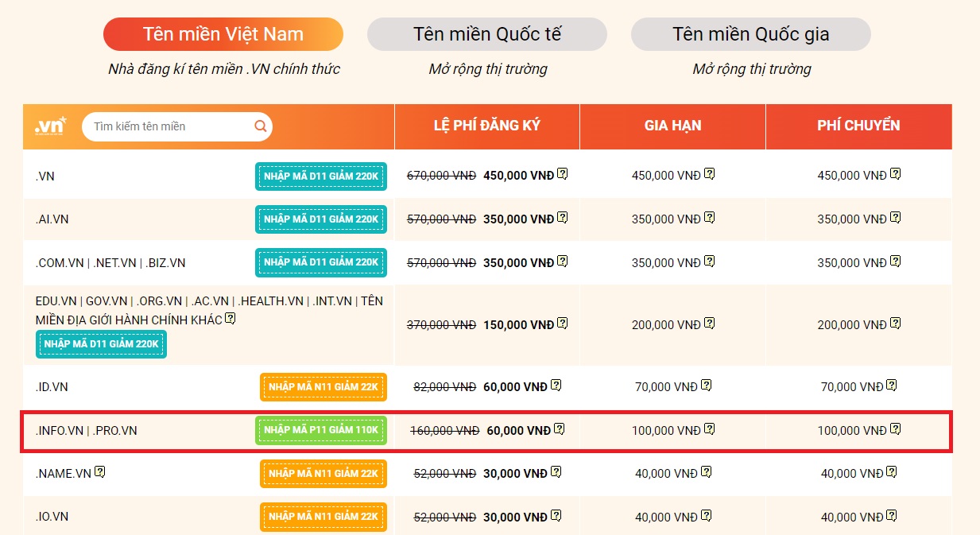The image size is (980, 535).
Task: Click the struck-through 82,000 VNĐ price
Action: tap(445, 387)
